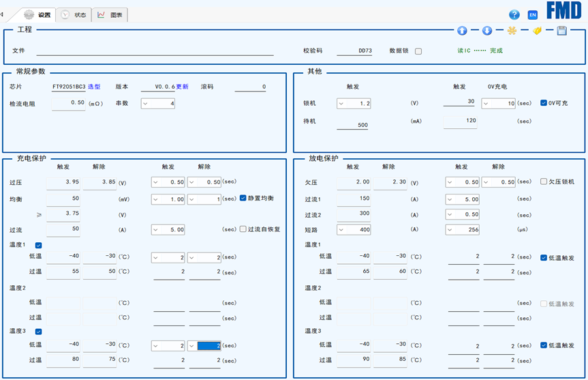Click the discharge 温度3 过温 field showing 90

coord(354,360)
